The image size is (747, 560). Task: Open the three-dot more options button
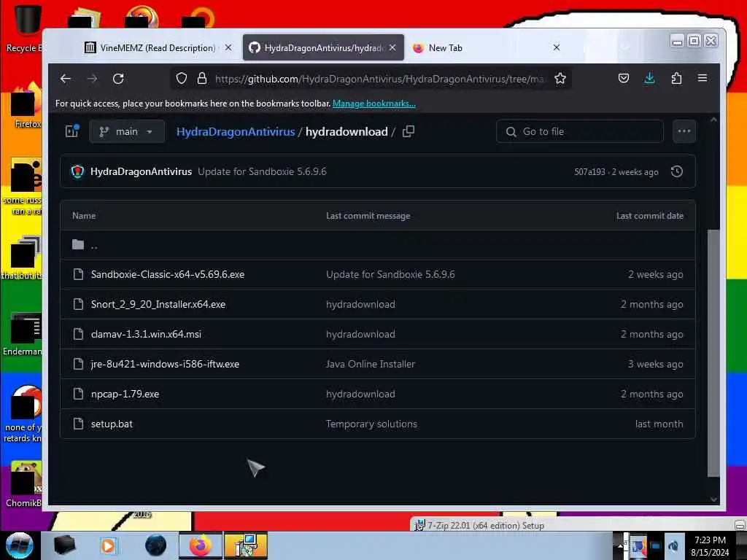pos(684,131)
